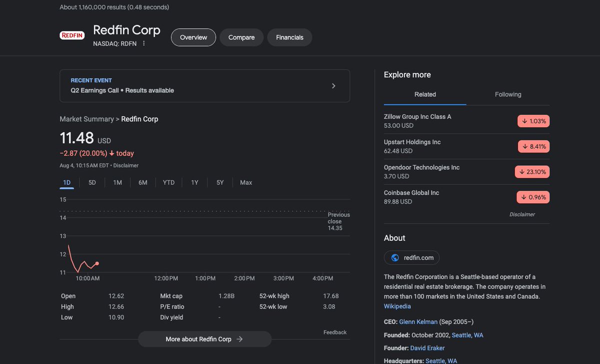Screen dimensions: 600x364
Task: Click the results count text at top
Action: point(114,7)
